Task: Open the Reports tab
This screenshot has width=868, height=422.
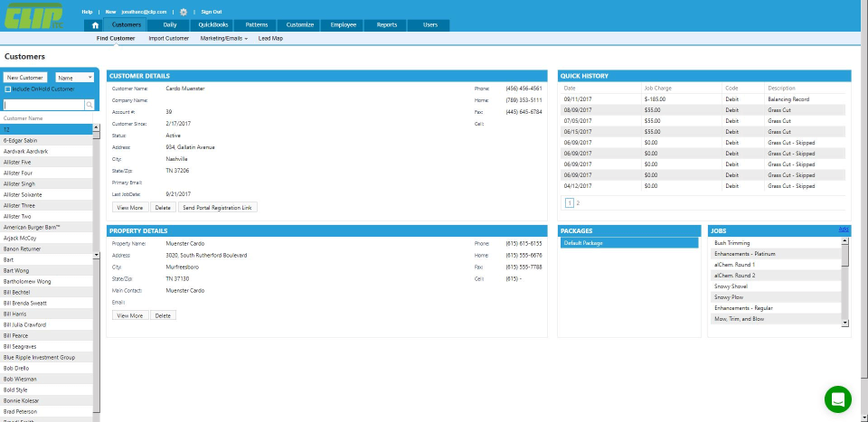Action: 386,25
